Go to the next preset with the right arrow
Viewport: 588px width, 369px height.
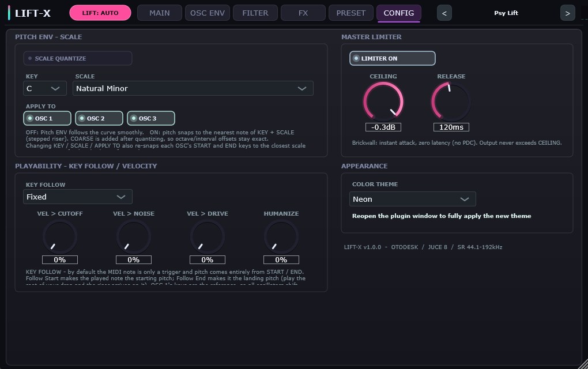567,13
